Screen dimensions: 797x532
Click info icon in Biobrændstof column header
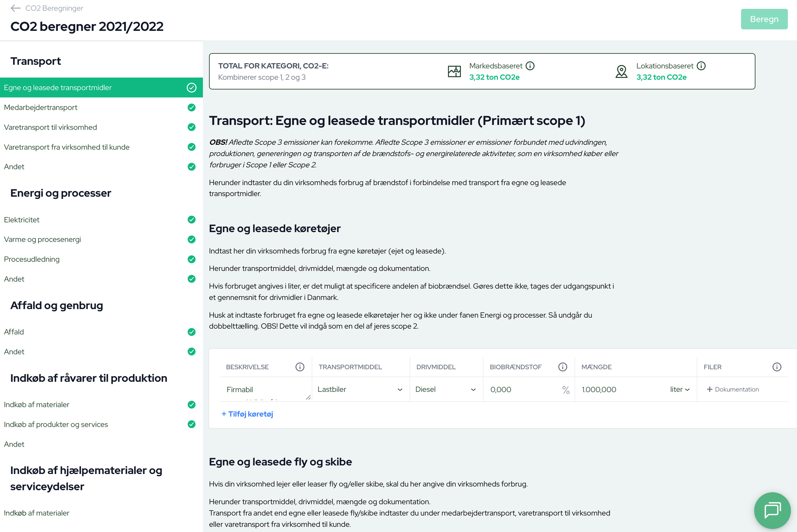pyautogui.click(x=562, y=367)
